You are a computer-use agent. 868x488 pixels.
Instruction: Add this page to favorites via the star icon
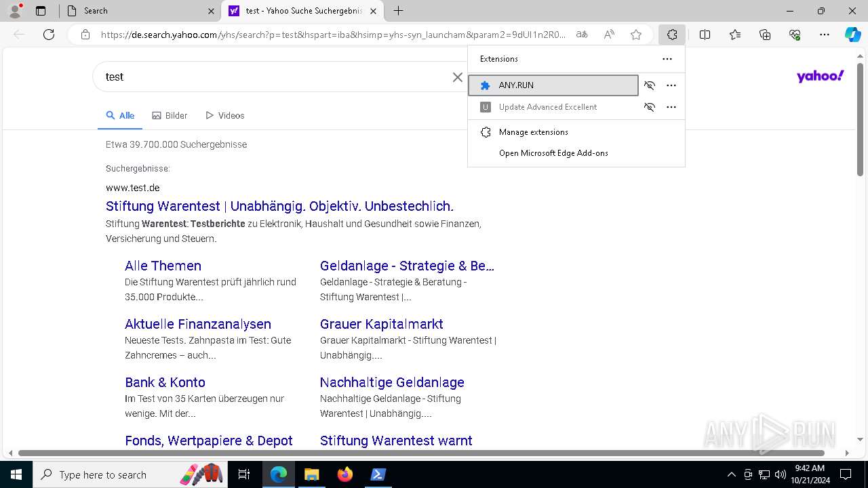tap(636, 35)
